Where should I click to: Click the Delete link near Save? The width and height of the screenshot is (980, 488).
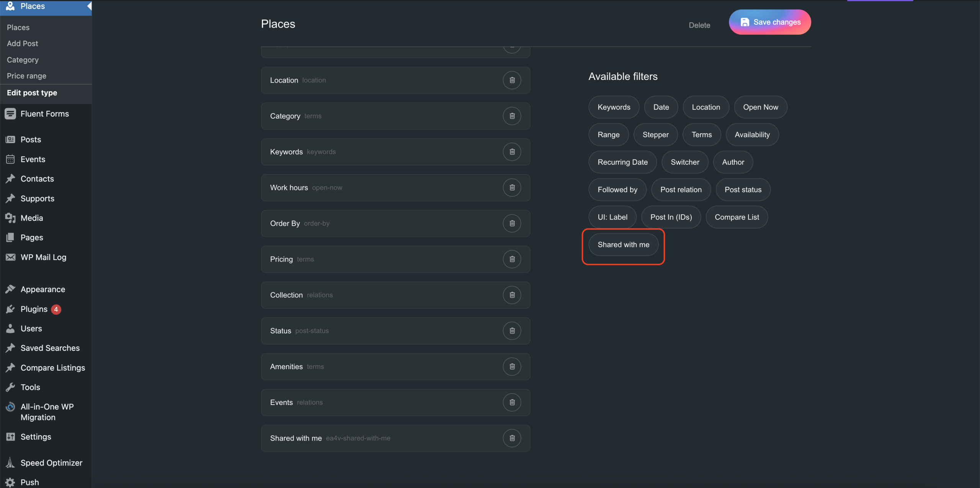[x=699, y=25]
